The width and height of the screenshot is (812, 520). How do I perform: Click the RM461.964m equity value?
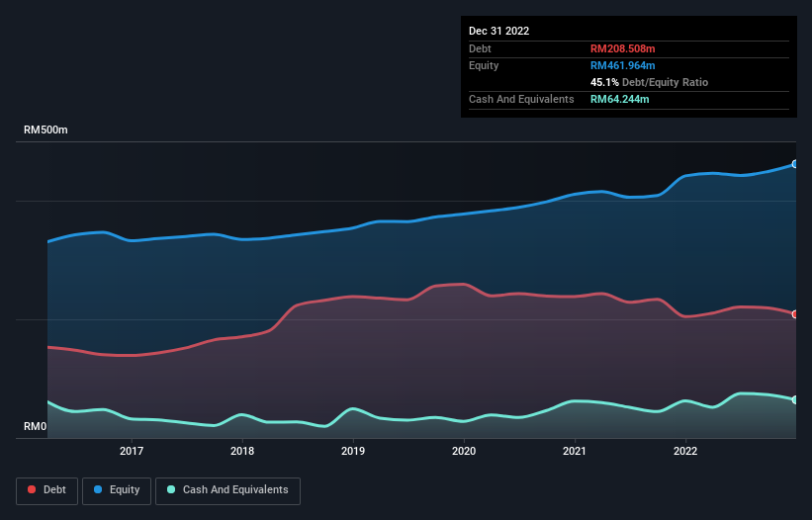tap(623, 65)
